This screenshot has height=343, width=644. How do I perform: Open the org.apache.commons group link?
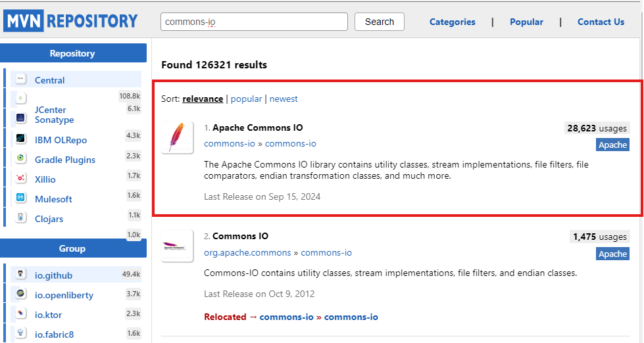(247, 253)
